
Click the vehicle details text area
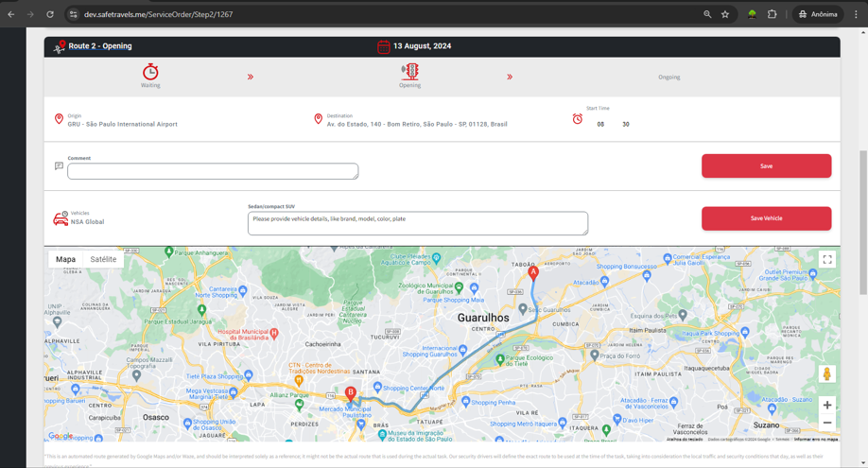[417, 223]
